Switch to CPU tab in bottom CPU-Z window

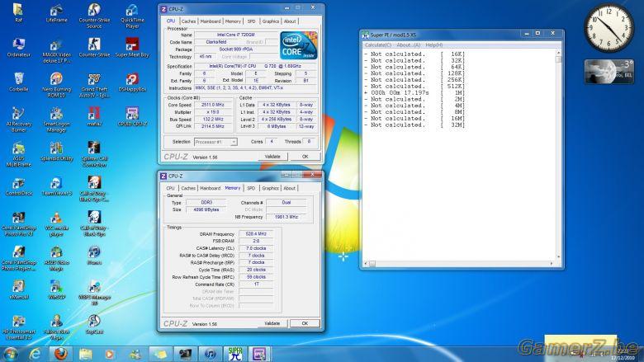pyautogui.click(x=170, y=188)
